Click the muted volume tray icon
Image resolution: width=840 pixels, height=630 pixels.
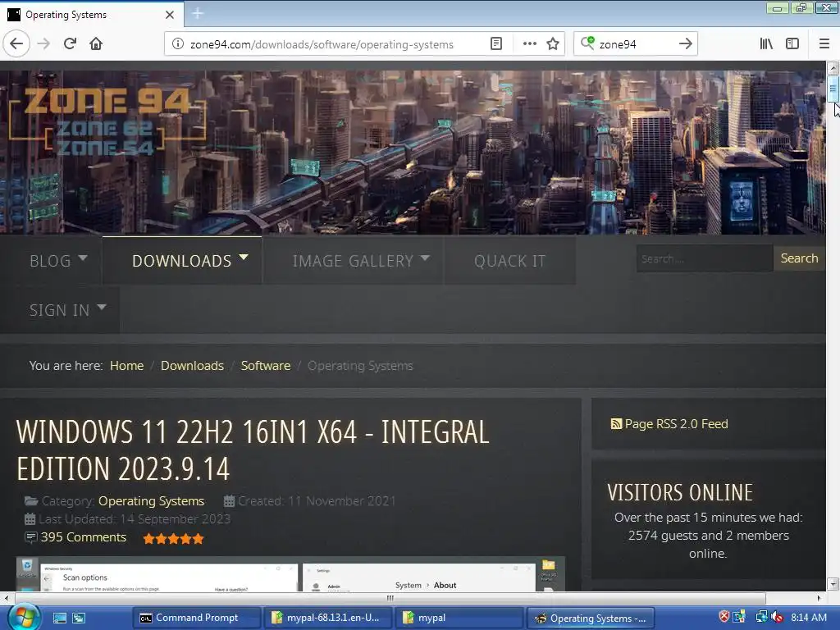tap(777, 617)
